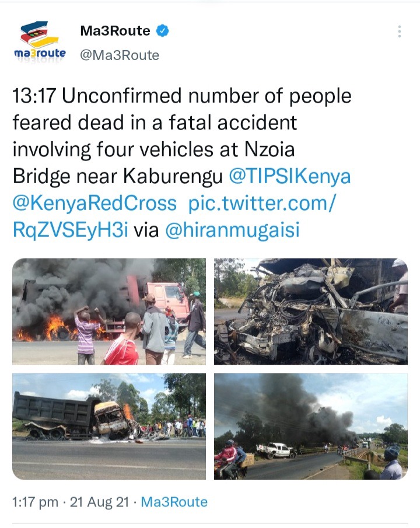420x528 pixels.
Task: View photo of burnt dump truck
Action: pos(109,426)
